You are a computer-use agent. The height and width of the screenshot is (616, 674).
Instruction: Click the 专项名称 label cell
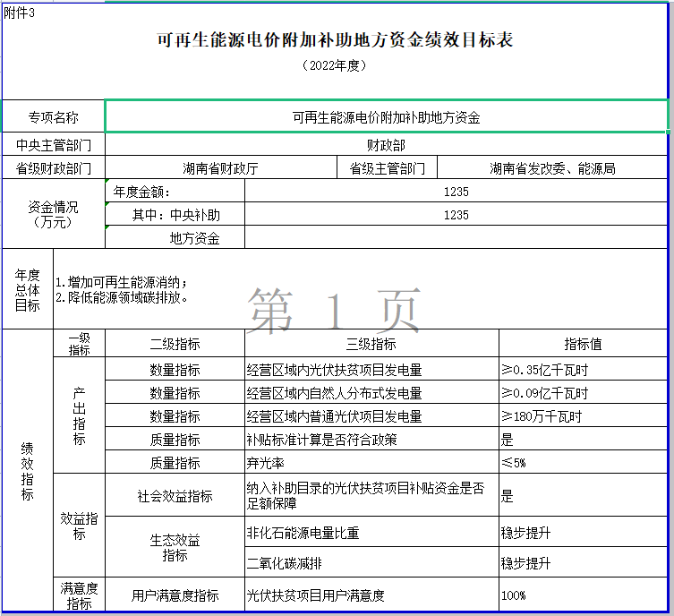tap(54, 117)
